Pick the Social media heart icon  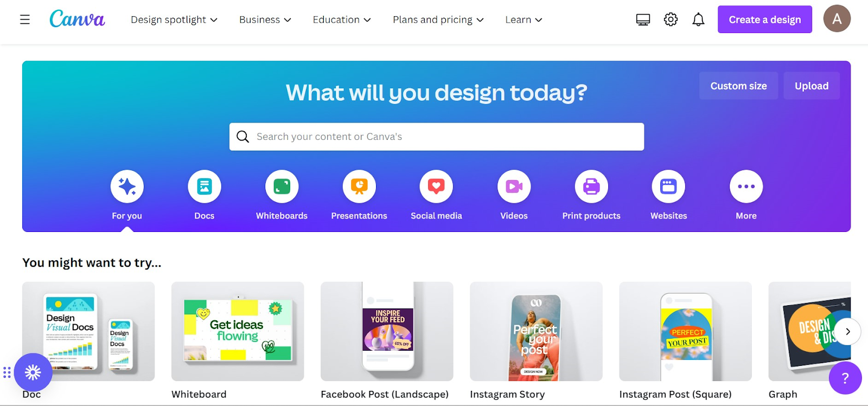436,186
